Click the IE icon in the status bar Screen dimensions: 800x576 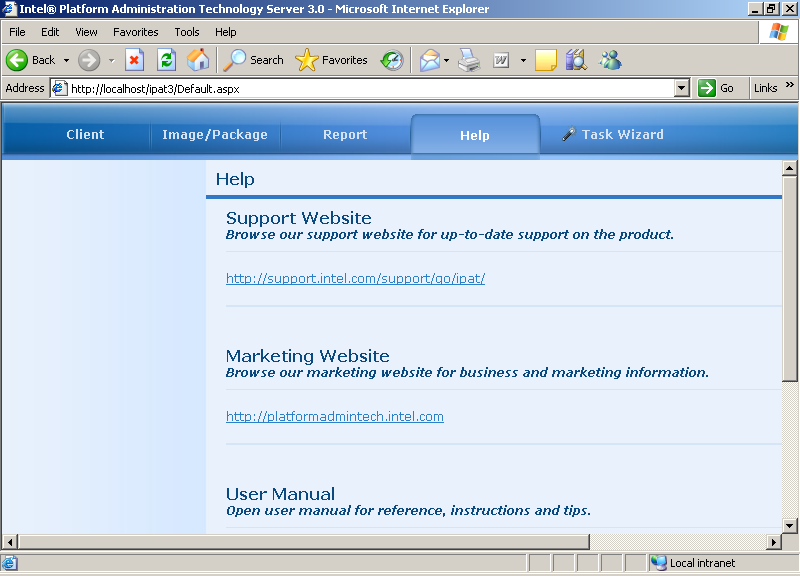[x=10, y=563]
